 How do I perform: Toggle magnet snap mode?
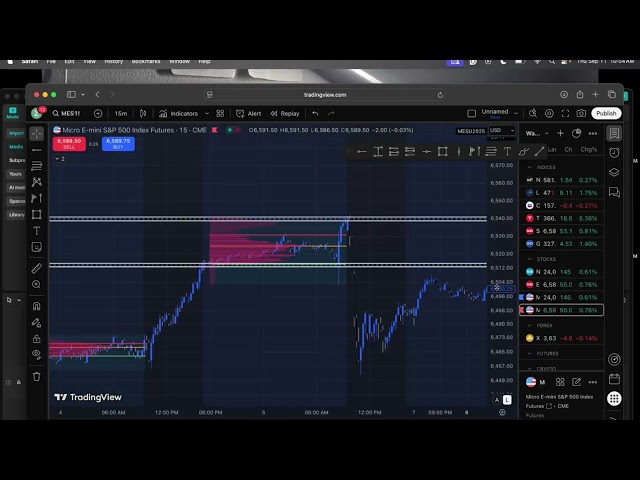click(37, 306)
